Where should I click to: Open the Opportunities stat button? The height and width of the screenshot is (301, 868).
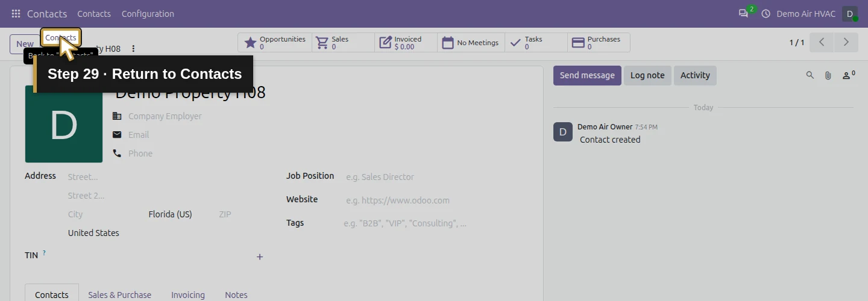coord(275,43)
